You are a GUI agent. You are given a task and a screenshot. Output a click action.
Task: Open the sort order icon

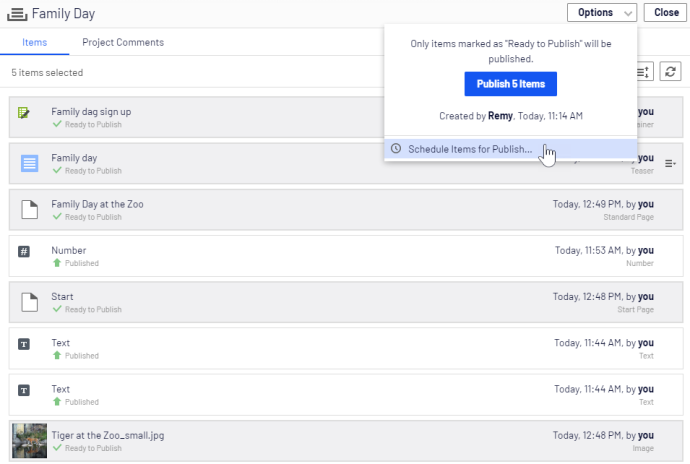tap(644, 72)
